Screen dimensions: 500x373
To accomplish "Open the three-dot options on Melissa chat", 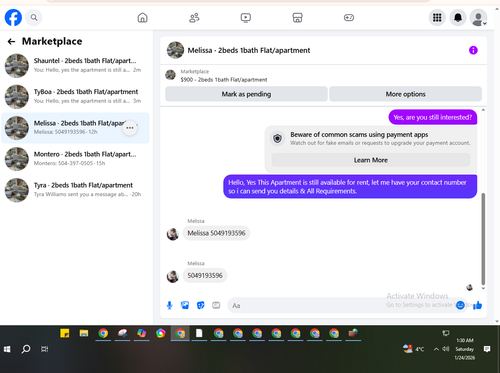I will pyautogui.click(x=130, y=128).
